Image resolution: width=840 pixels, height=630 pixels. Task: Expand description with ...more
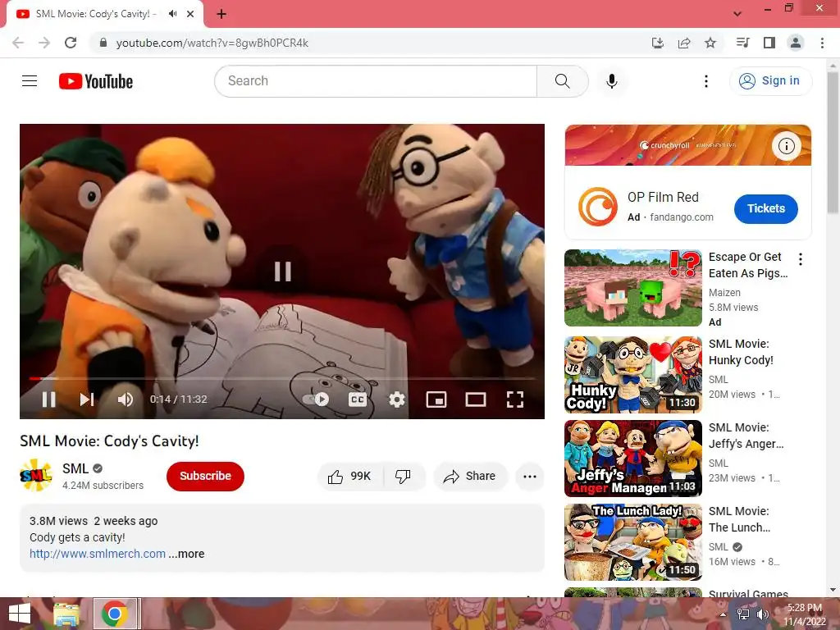(x=186, y=554)
